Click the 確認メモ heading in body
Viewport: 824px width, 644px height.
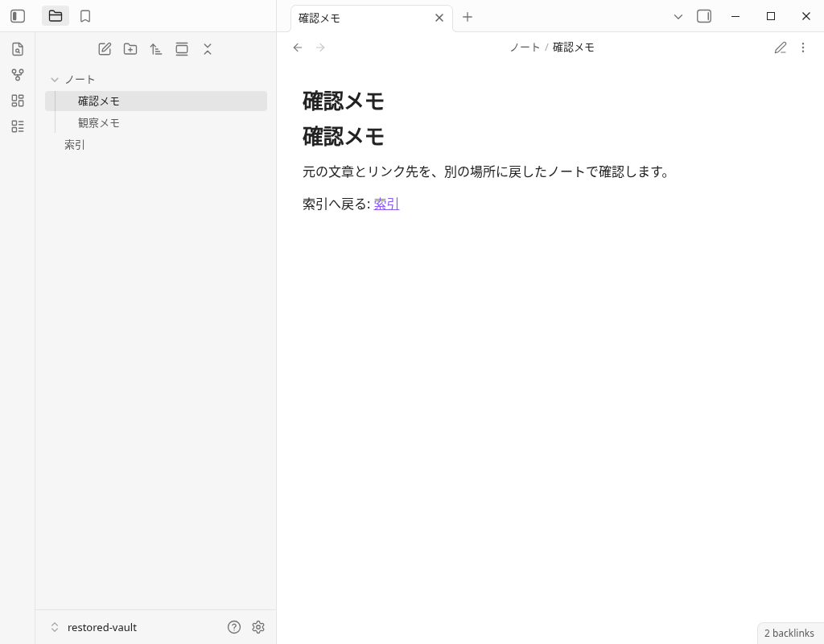[x=343, y=137]
